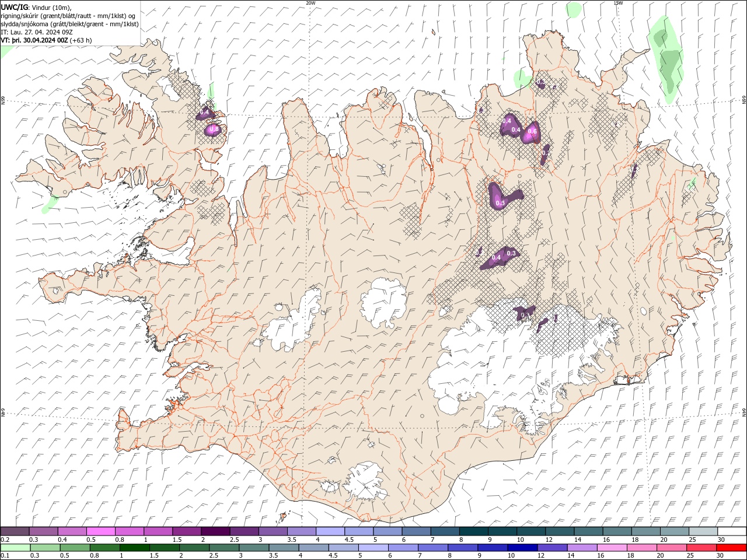The image size is (747, 560).
Task: Pick the dark teal upper swatch starting at 8
Action: pyautogui.click(x=473, y=531)
